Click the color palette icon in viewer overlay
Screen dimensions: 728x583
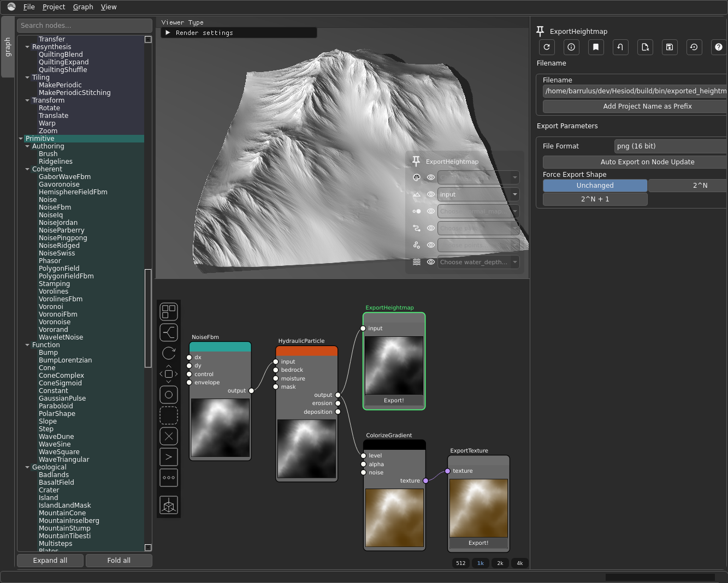coord(416,177)
